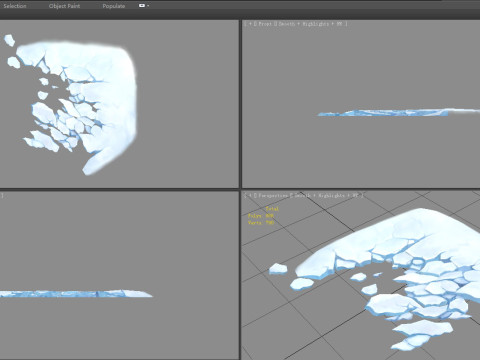Viewport: 480px width, 360px height.
Task: Open the Front viewport point-of-view label menu
Action: tap(265, 24)
